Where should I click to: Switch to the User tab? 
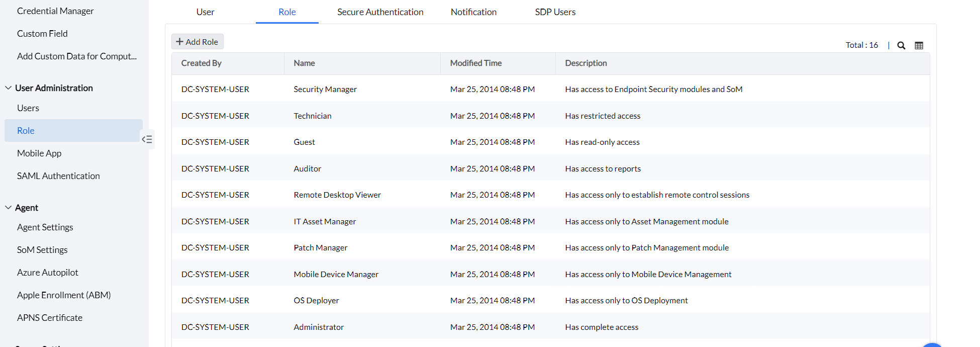pyautogui.click(x=205, y=12)
